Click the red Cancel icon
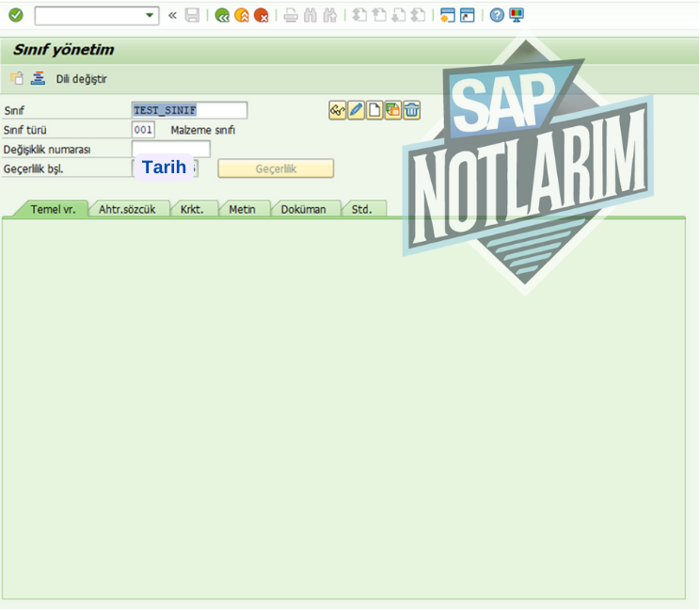700x610 pixels. click(x=261, y=16)
